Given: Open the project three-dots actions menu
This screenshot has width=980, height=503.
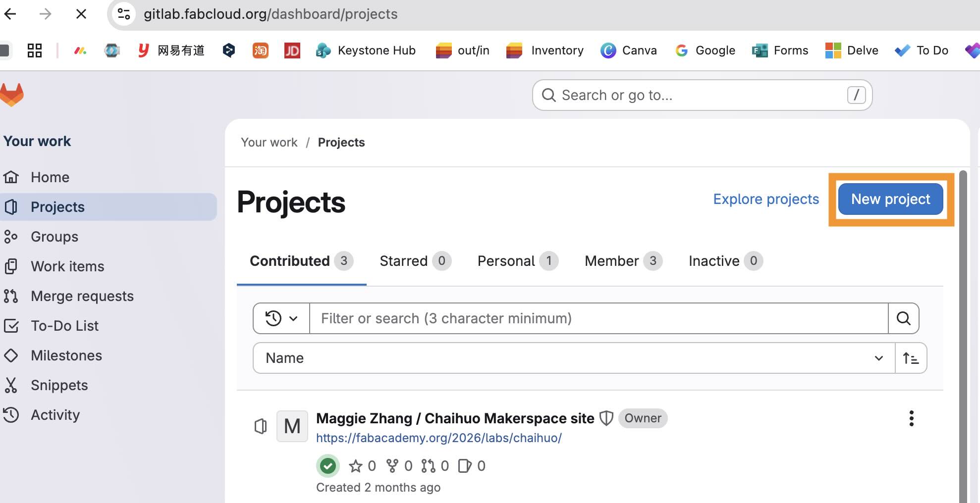Looking at the screenshot, I should 911,418.
